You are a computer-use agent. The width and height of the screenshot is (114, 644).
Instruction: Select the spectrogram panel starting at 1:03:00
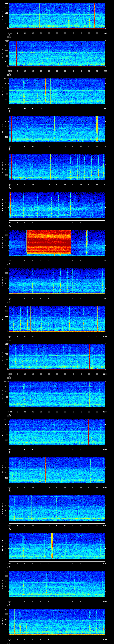click(x=57, y=91)
